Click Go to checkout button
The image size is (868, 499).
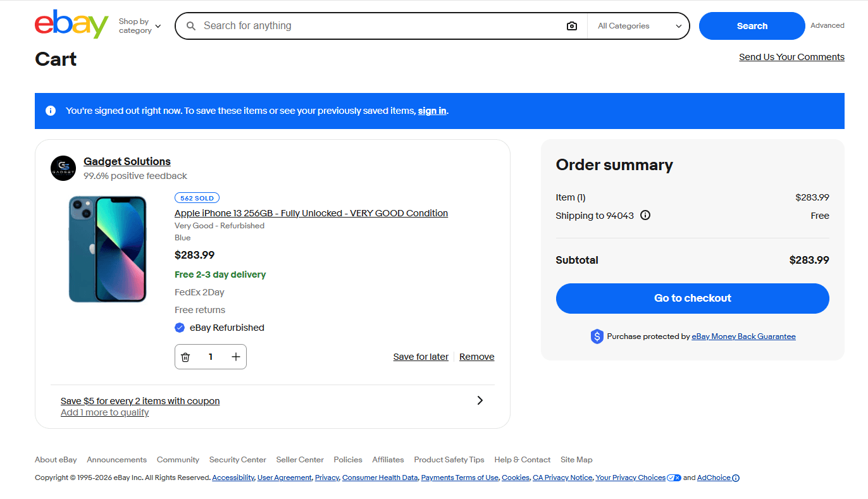pyautogui.click(x=693, y=299)
